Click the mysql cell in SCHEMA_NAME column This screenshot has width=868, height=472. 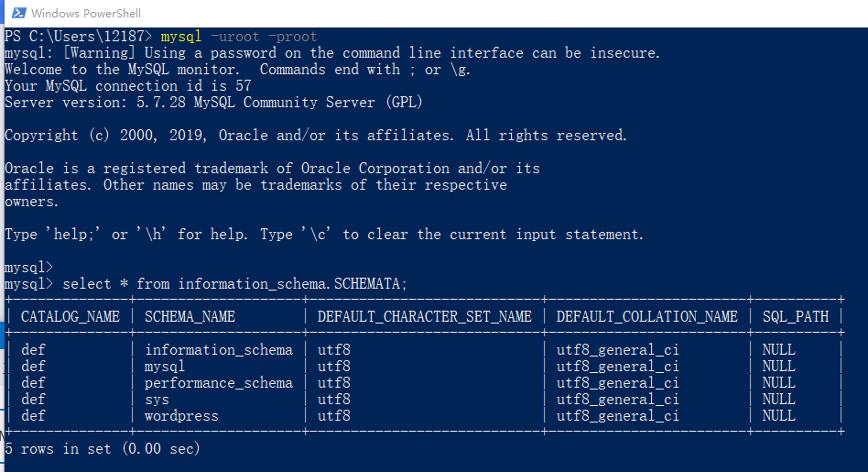tap(165, 367)
